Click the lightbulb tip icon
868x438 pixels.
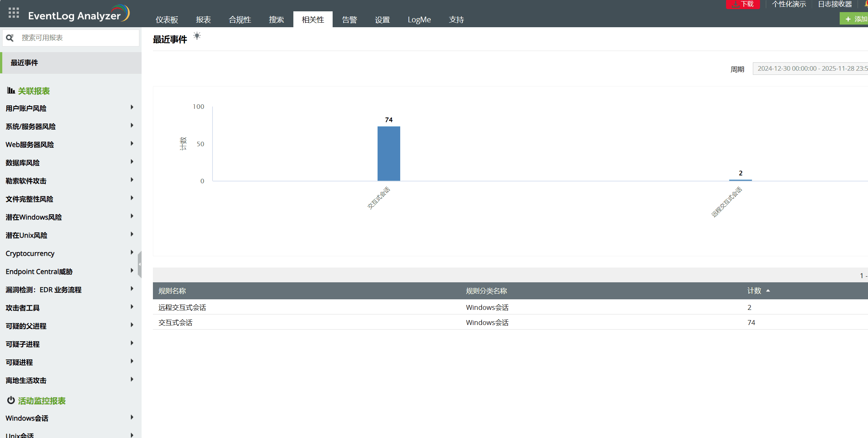197,36
